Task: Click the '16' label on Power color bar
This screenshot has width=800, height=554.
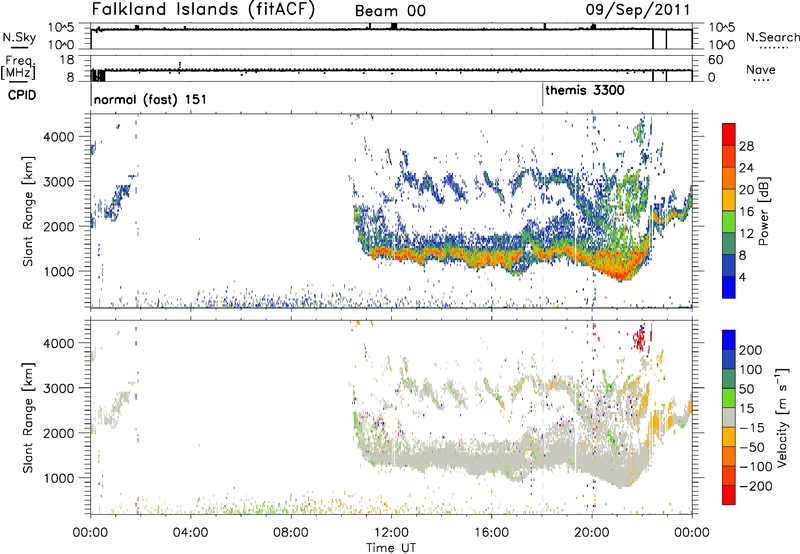Action: tap(746, 212)
